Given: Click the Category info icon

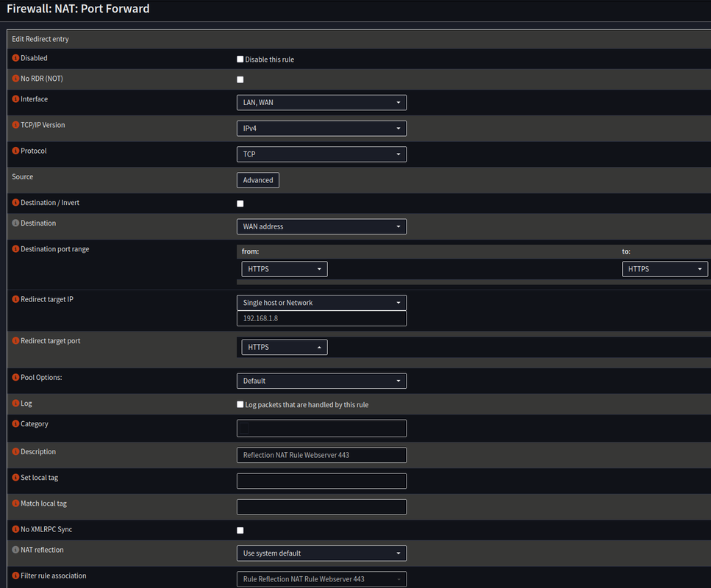Looking at the screenshot, I should coord(15,423).
